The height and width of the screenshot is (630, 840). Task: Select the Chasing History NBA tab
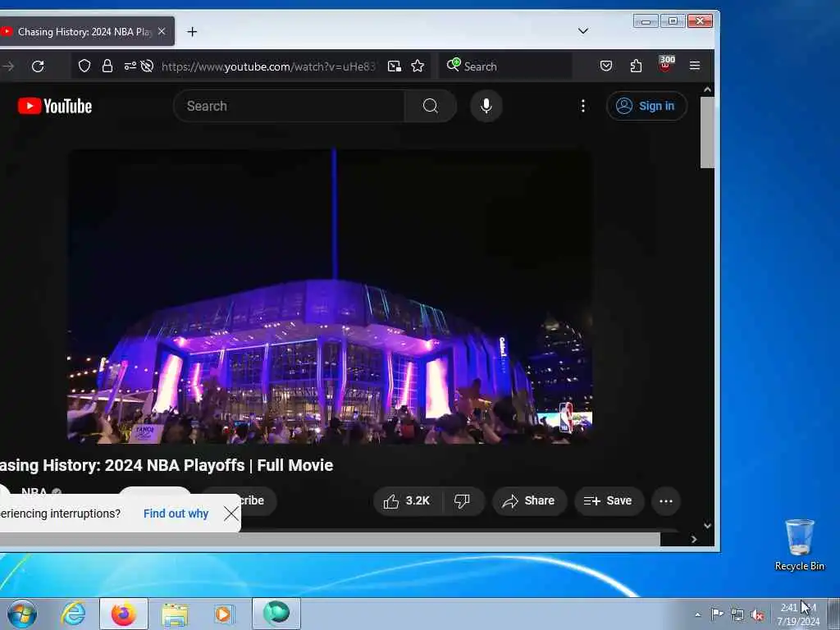pyautogui.click(x=85, y=32)
